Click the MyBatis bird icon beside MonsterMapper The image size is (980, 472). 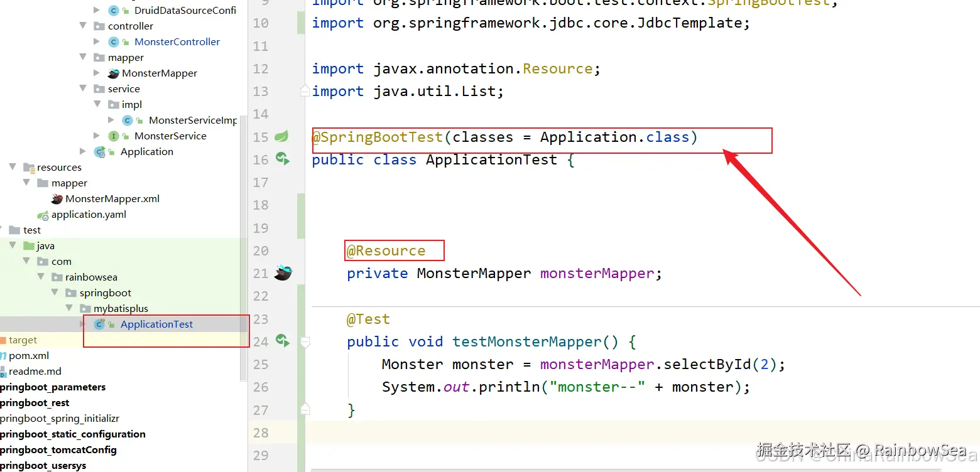114,73
